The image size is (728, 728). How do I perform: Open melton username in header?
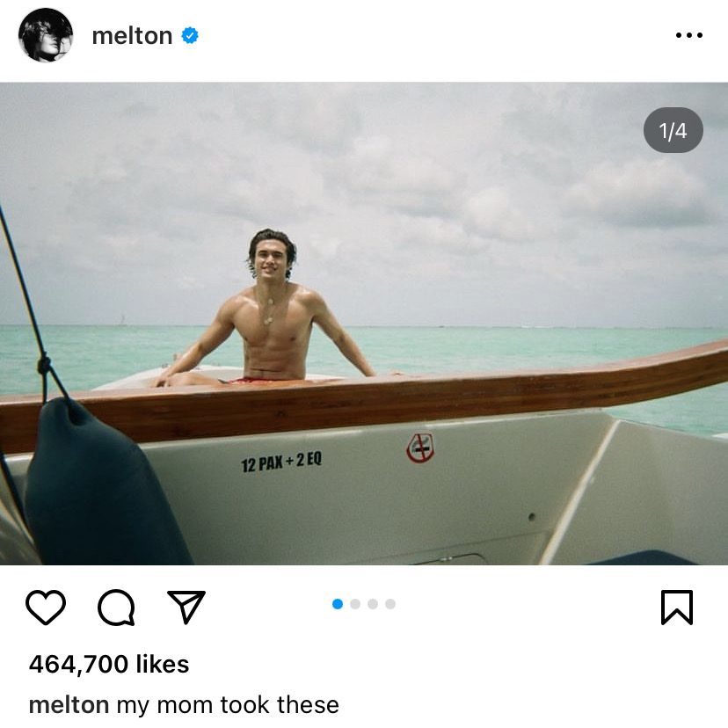click(x=132, y=36)
